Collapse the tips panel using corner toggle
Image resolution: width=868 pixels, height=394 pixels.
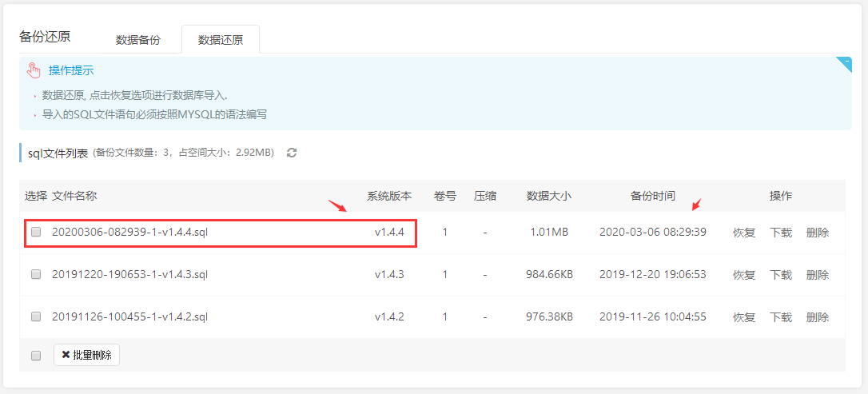(x=846, y=62)
